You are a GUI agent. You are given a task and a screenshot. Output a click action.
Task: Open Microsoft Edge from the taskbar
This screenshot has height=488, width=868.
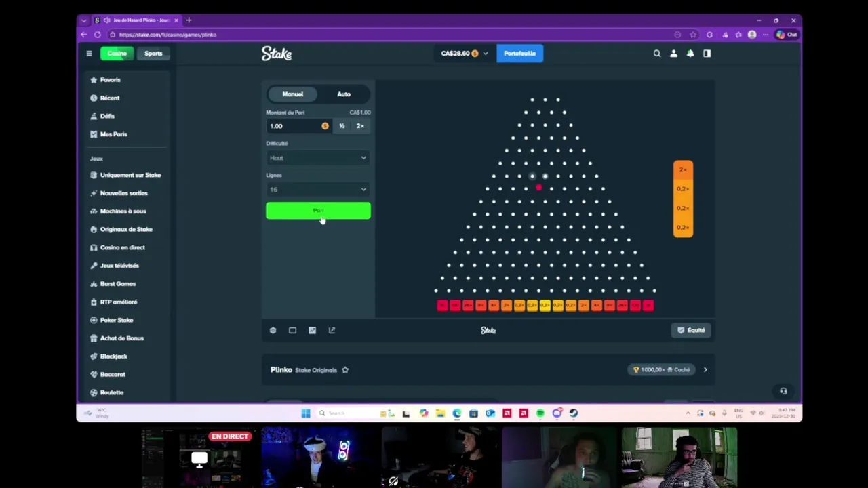point(457,413)
